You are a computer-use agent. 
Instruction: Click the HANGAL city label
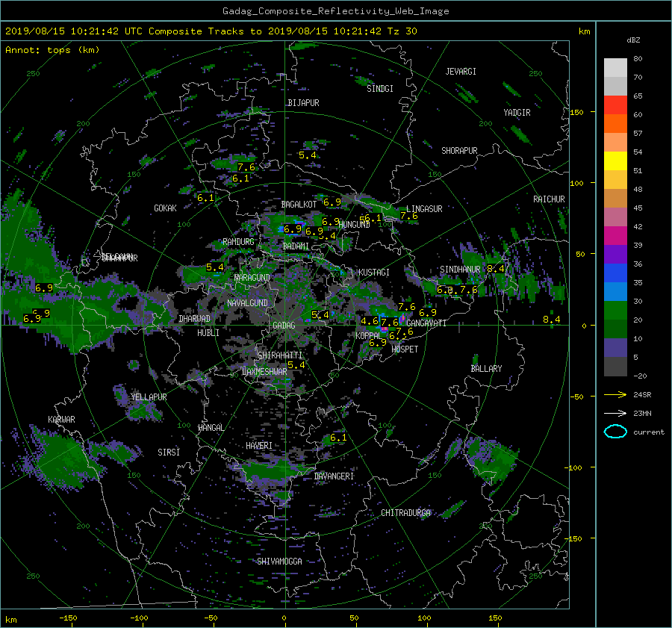coord(211,427)
